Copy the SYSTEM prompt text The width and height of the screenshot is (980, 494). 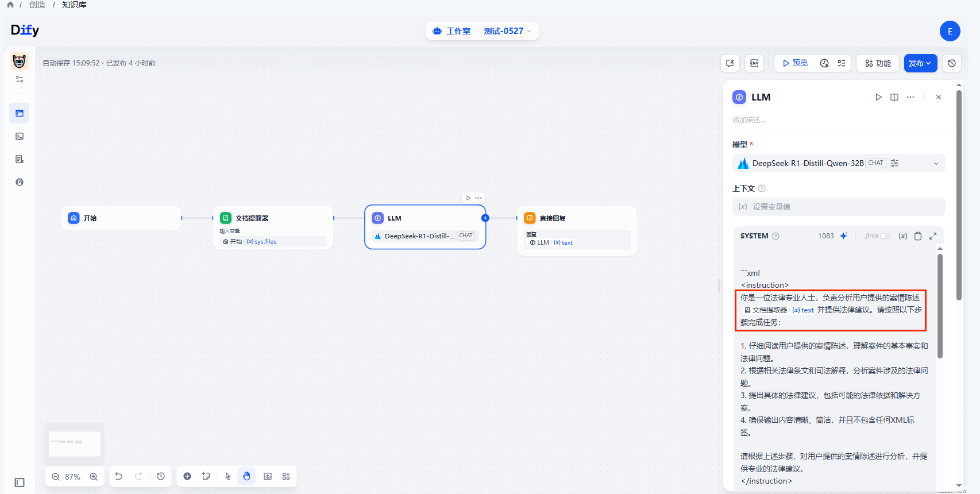coord(918,236)
